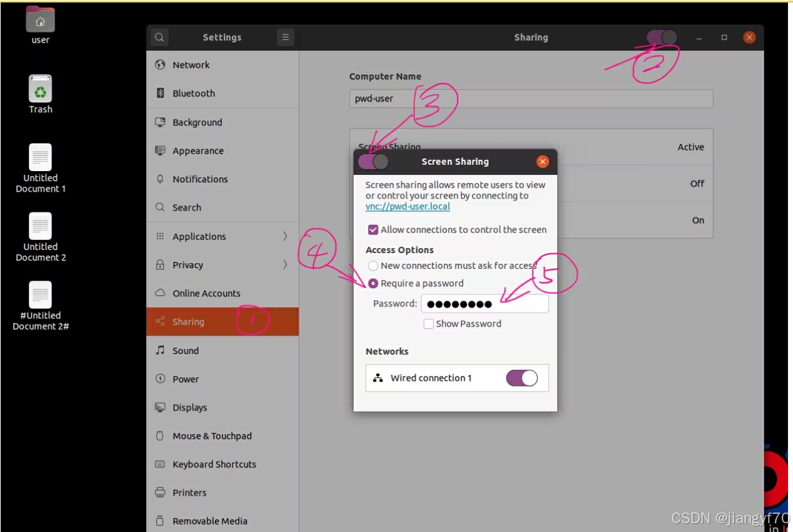Image resolution: width=793 pixels, height=532 pixels.
Task: Click the Search magnifier sidebar icon
Action: click(160, 207)
